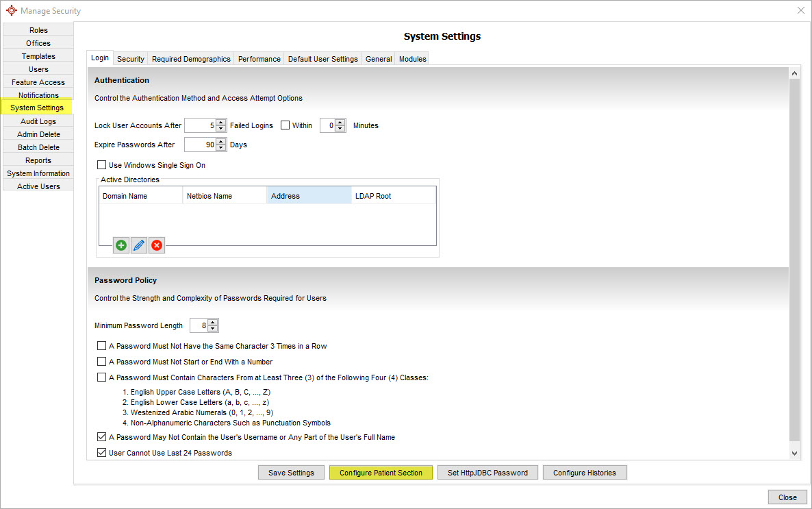Image resolution: width=812 pixels, height=509 pixels.
Task: Increase the Failed Logins count with up arrow
Action: coord(220,123)
